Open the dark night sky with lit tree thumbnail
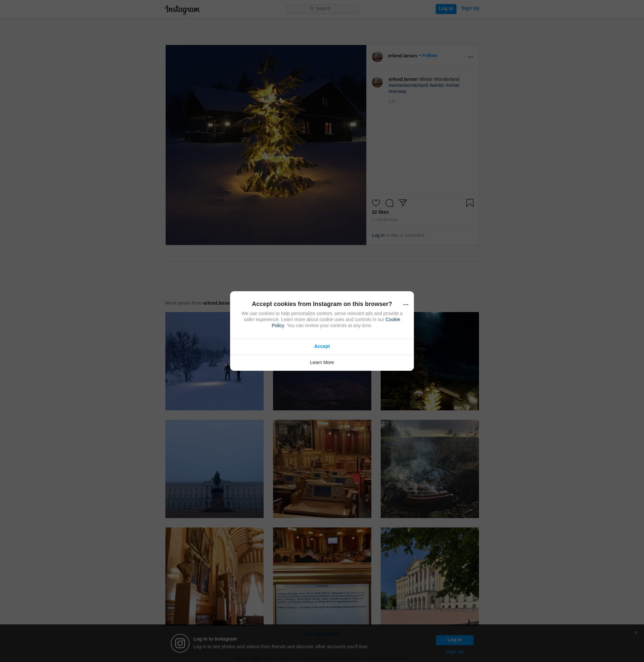This screenshot has width=644, height=662. click(x=430, y=361)
